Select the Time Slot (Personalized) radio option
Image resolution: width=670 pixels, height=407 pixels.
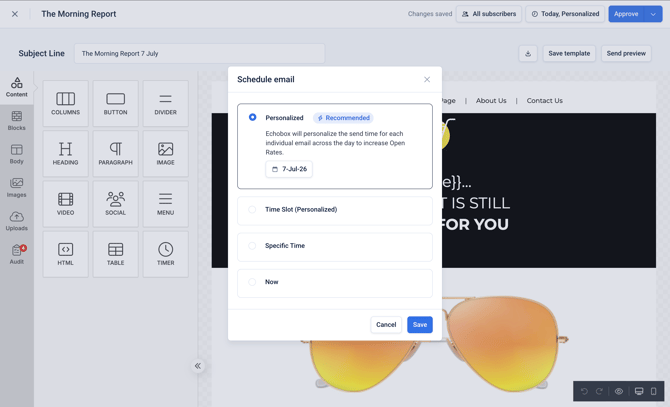click(252, 210)
